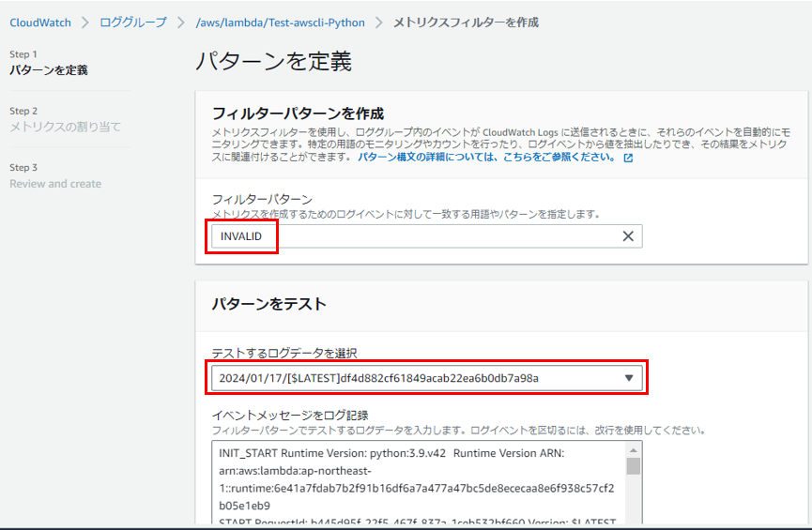
Task: Clear the filter pattern with X icon
Action: [628, 236]
